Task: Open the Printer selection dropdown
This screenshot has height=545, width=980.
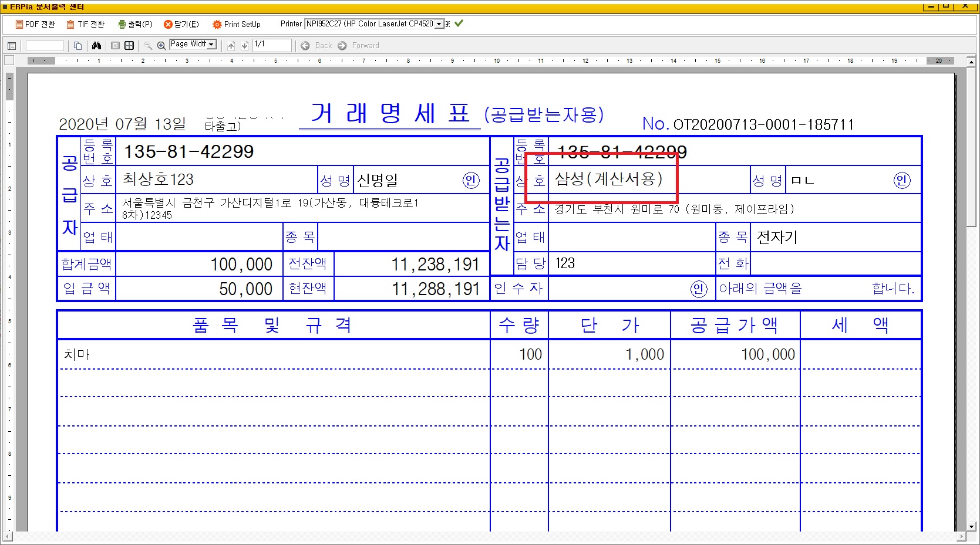Action: coord(439,24)
